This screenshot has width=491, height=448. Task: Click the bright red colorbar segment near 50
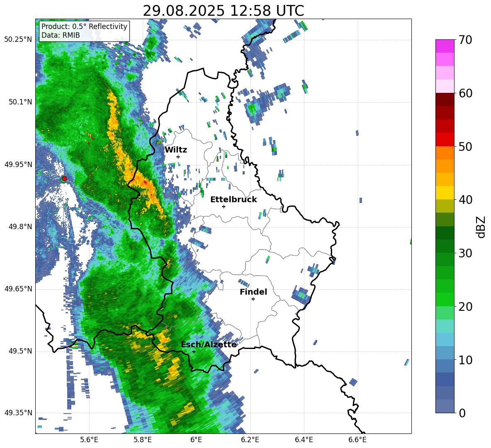tap(445, 140)
